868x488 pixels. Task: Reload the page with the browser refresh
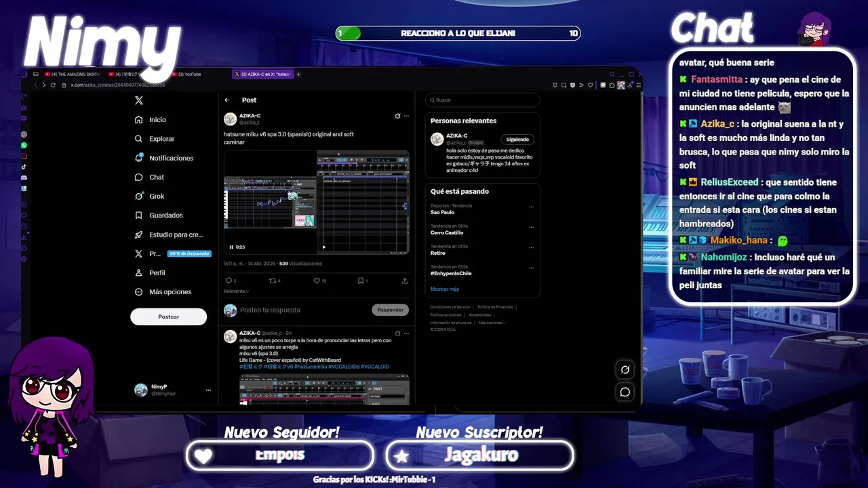point(53,85)
